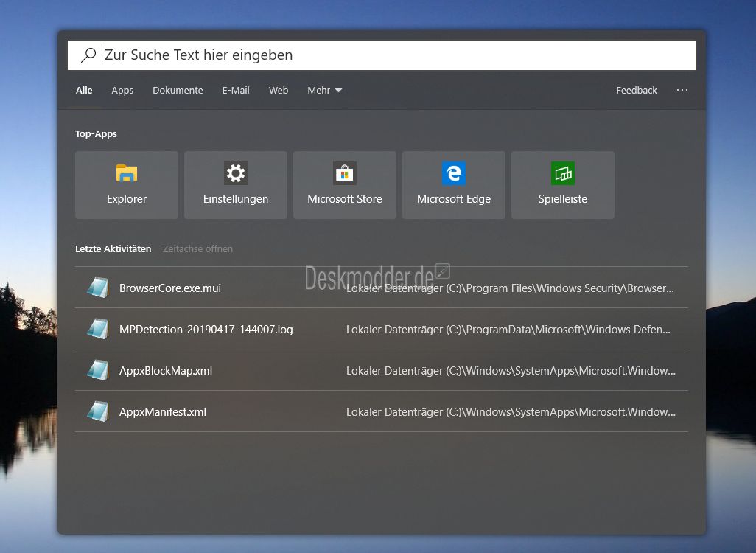Image resolution: width=756 pixels, height=553 pixels.
Task: Click the file icon beside MPDetection-20190417-144007.log
Action: [98, 329]
